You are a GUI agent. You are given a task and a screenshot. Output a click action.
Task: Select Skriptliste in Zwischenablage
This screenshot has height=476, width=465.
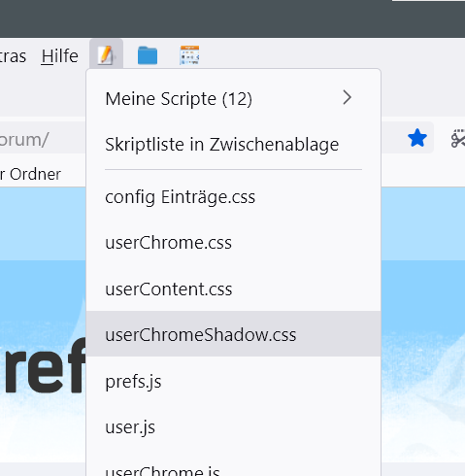pos(233,144)
